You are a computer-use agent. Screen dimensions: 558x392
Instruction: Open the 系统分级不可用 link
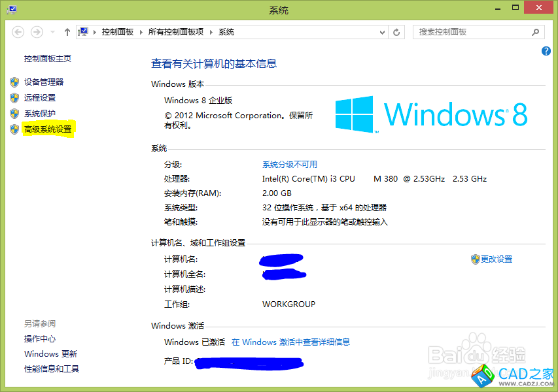coord(289,165)
